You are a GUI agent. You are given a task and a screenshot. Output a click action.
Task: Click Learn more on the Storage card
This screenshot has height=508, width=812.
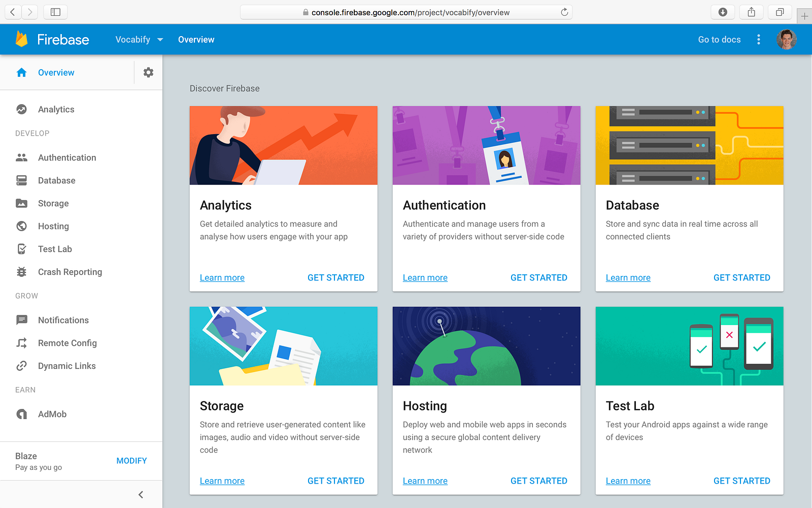[x=222, y=481]
